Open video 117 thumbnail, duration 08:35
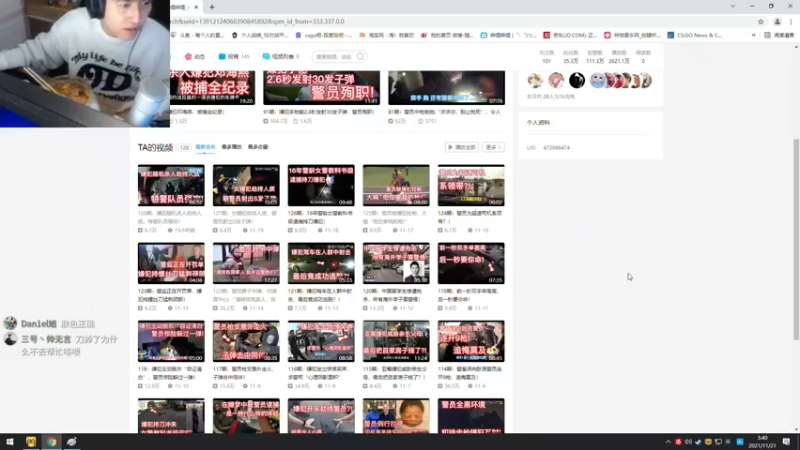Viewport: 800px width, 450px height. [246, 341]
